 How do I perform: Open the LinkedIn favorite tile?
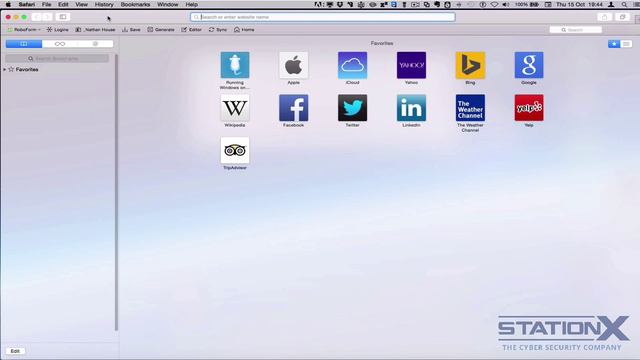pos(411,108)
